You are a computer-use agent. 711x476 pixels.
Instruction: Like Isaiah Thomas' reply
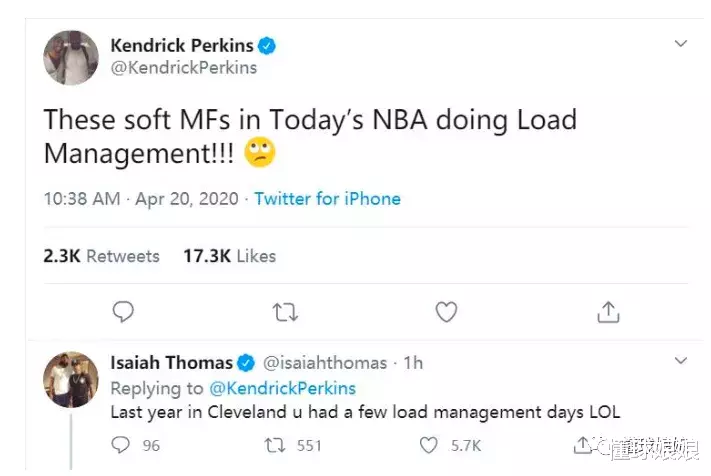[429, 445]
